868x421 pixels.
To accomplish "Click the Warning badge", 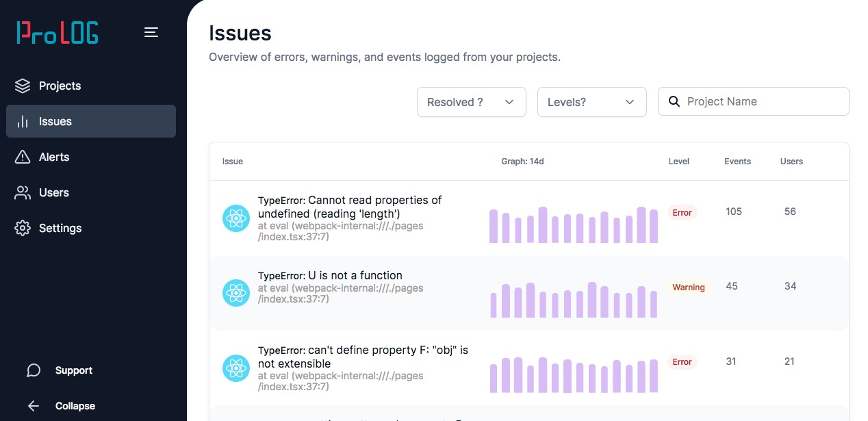I will pyautogui.click(x=688, y=288).
